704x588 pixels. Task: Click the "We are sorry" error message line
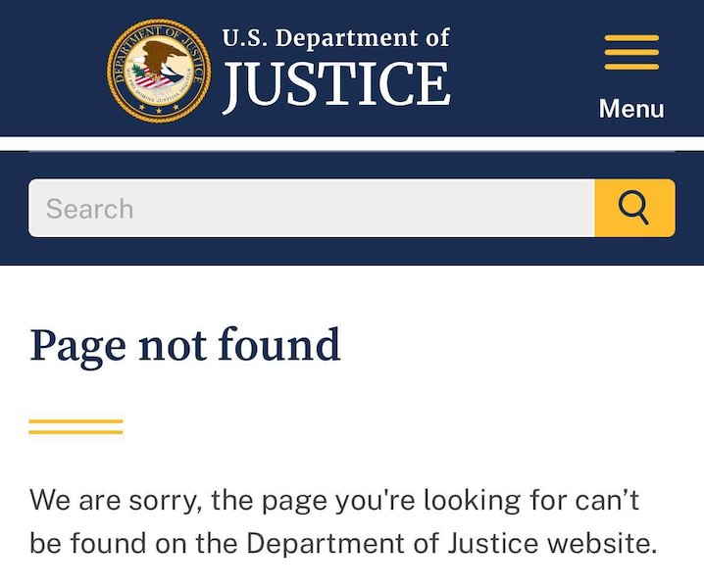click(x=334, y=500)
